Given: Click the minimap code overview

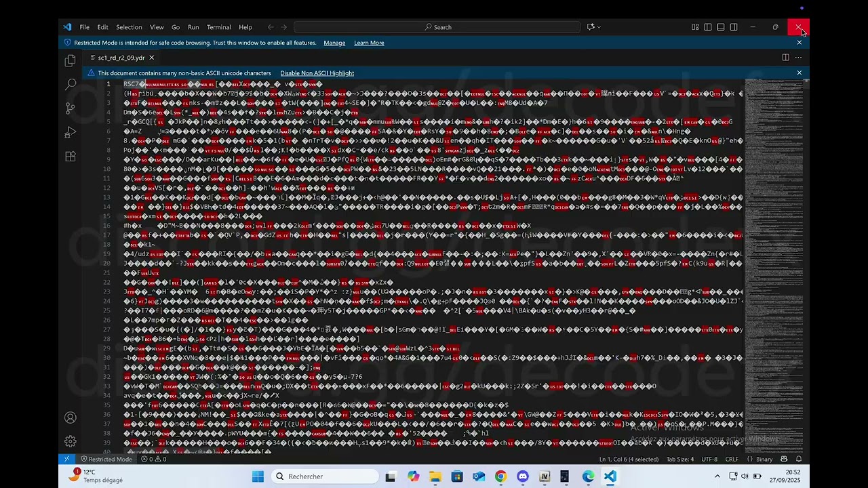Looking at the screenshot, I should [773, 264].
